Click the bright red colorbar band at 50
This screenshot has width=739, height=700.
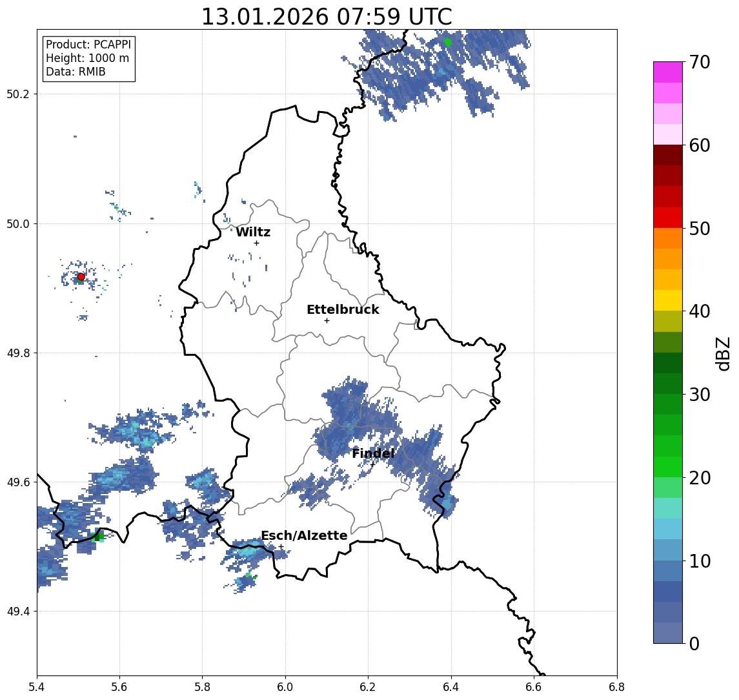point(668,218)
